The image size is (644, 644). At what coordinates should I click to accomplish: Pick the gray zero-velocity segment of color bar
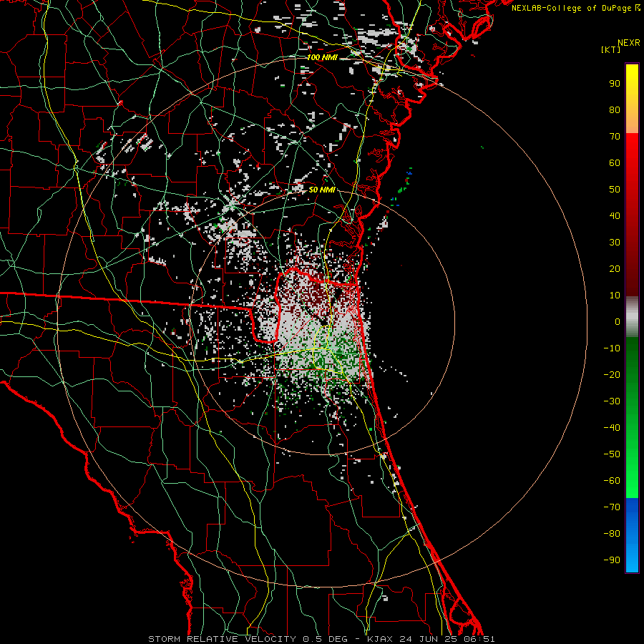click(x=632, y=317)
